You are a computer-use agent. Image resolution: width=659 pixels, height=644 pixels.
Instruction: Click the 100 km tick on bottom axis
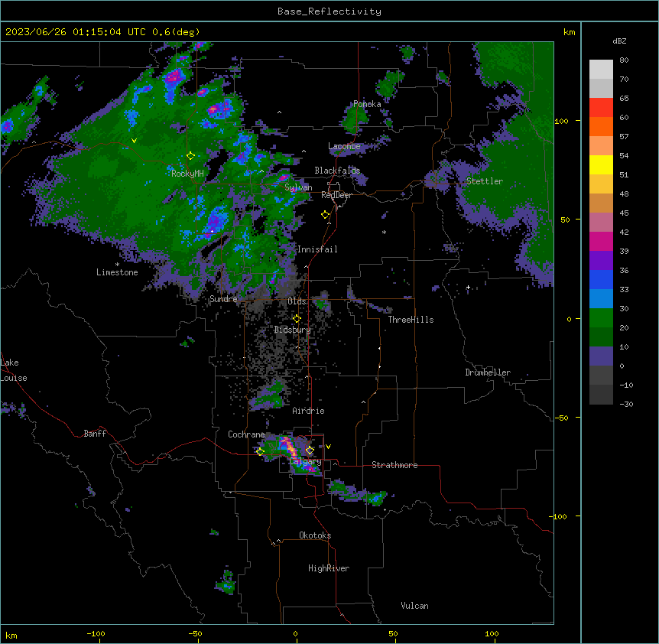tap(492, 633)
